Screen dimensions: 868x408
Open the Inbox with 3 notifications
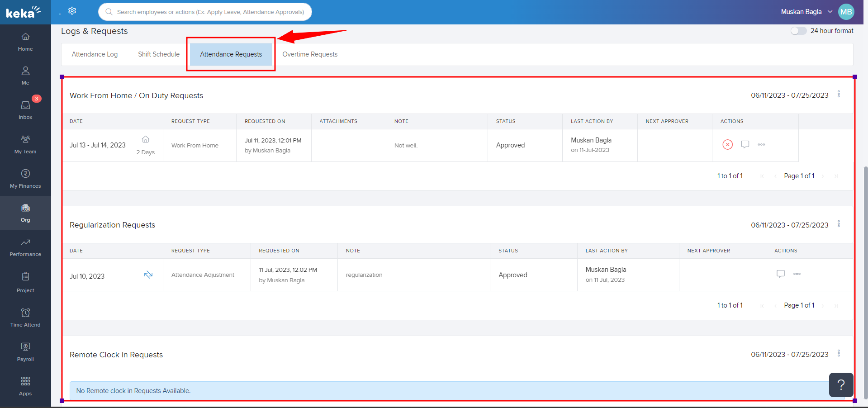click(x=25, y=108)
